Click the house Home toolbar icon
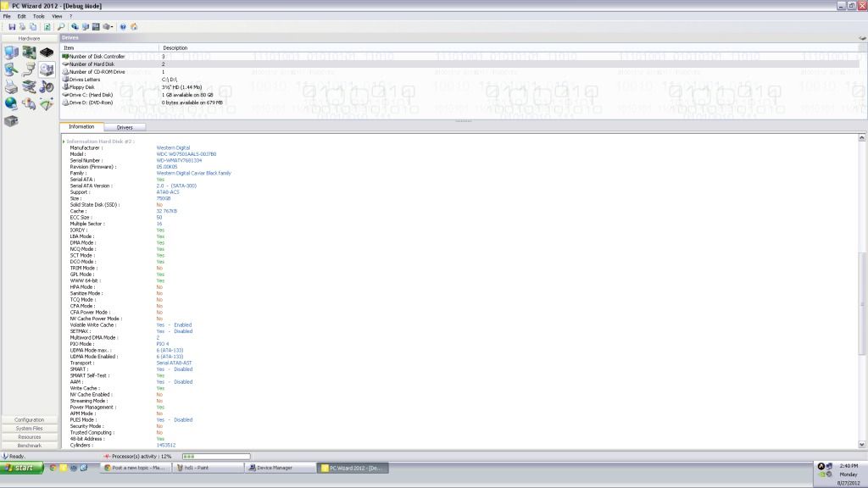Image resolution: width=868 pixels, height=488 pixels. (x=134, y=26)
